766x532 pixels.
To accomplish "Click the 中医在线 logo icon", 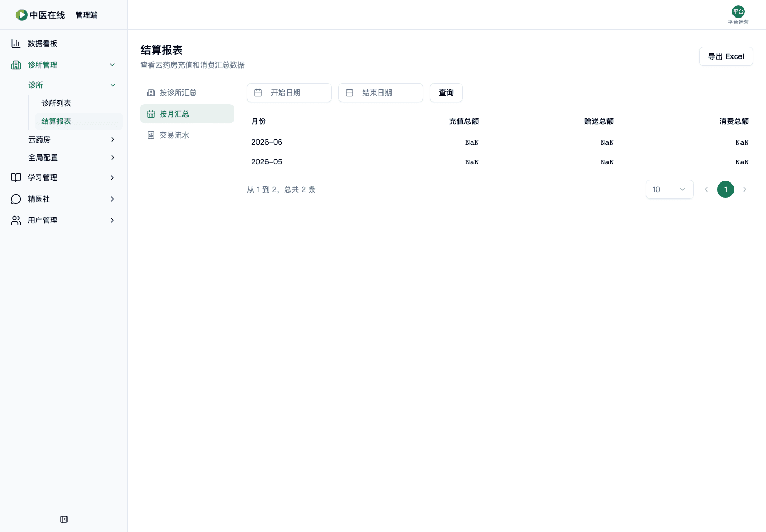I will [x=22, y=15].
